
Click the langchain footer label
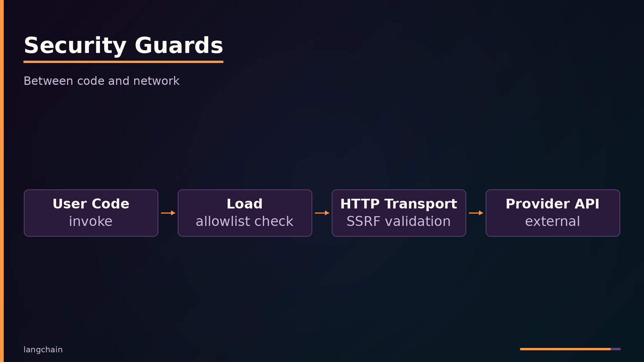coord(43,350)
